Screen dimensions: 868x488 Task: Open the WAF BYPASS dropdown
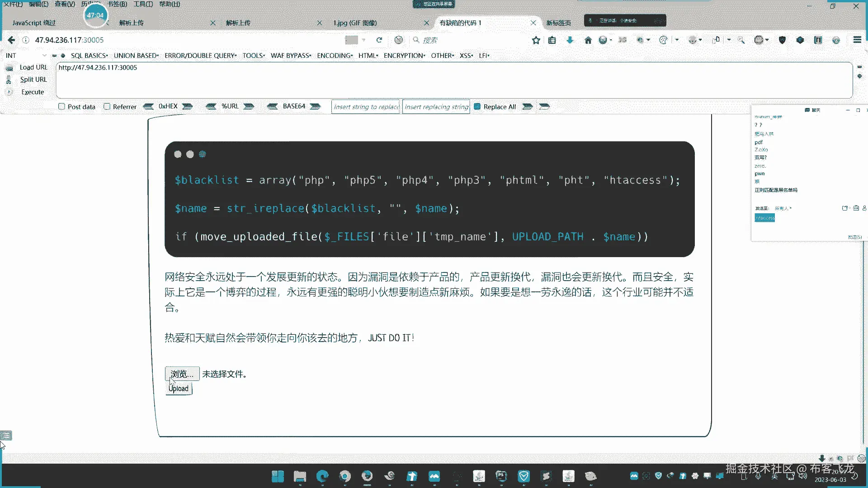coord(291,56)
